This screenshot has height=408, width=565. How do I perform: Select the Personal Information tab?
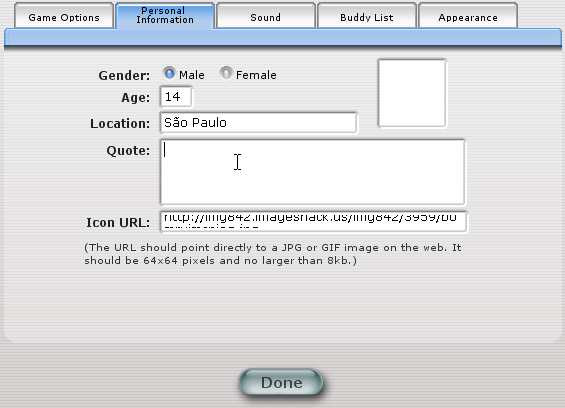click(x=165, y=15)
